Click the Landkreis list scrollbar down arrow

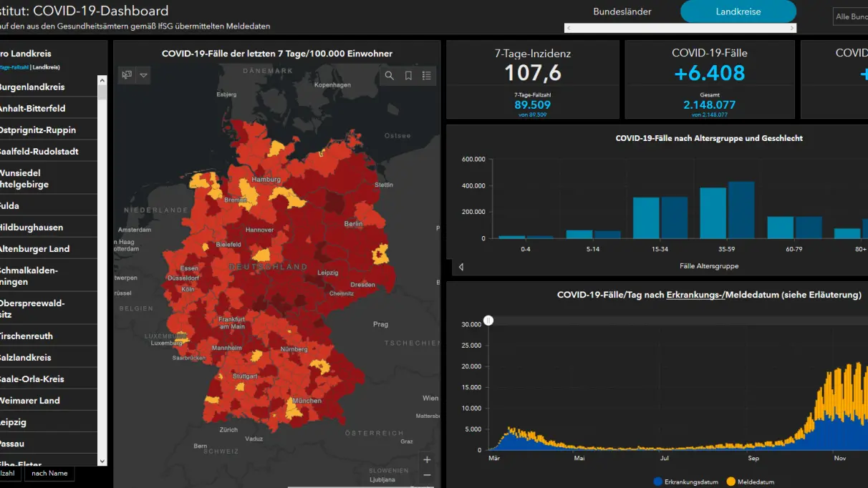coord(102,462)
